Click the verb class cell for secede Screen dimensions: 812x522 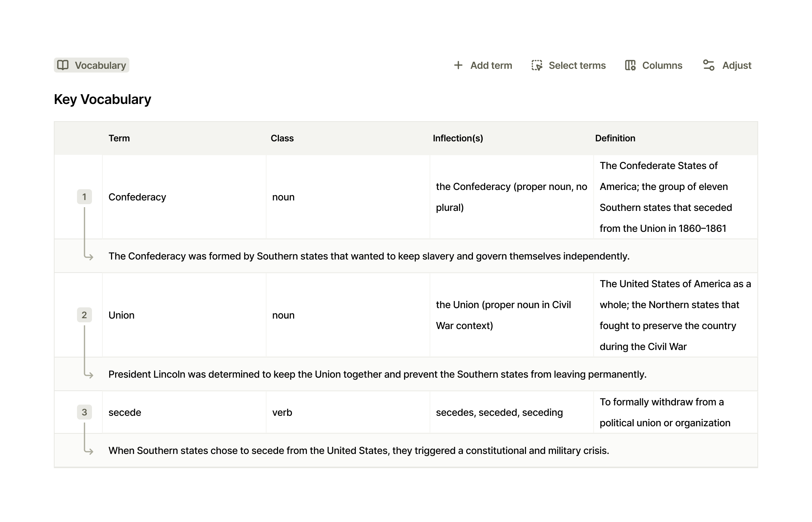coord(348,412)
